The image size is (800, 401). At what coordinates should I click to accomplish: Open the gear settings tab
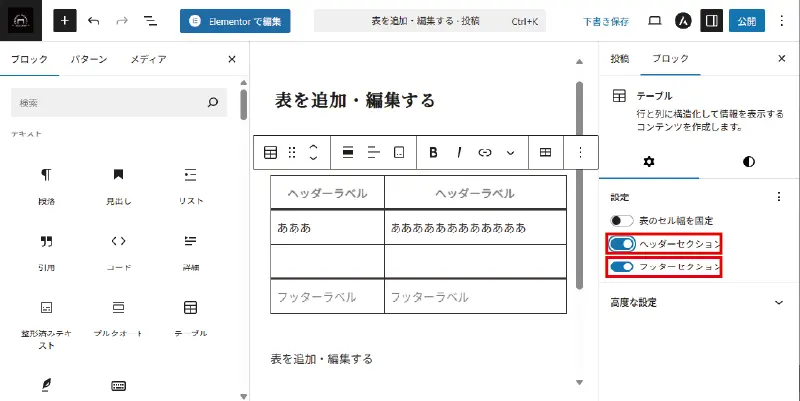pos(649,162)
